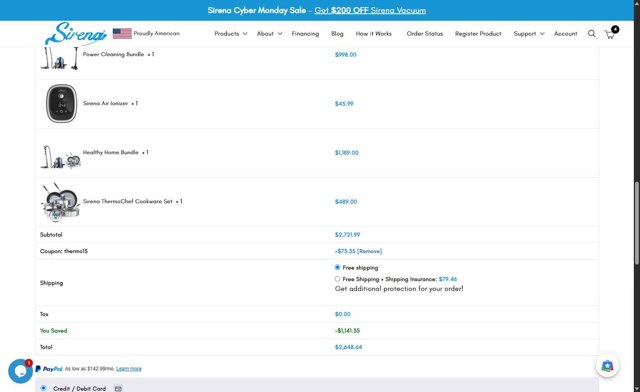640x392 pixels.
Task: Expand the About dropdown menu
Action: point(269,33)
